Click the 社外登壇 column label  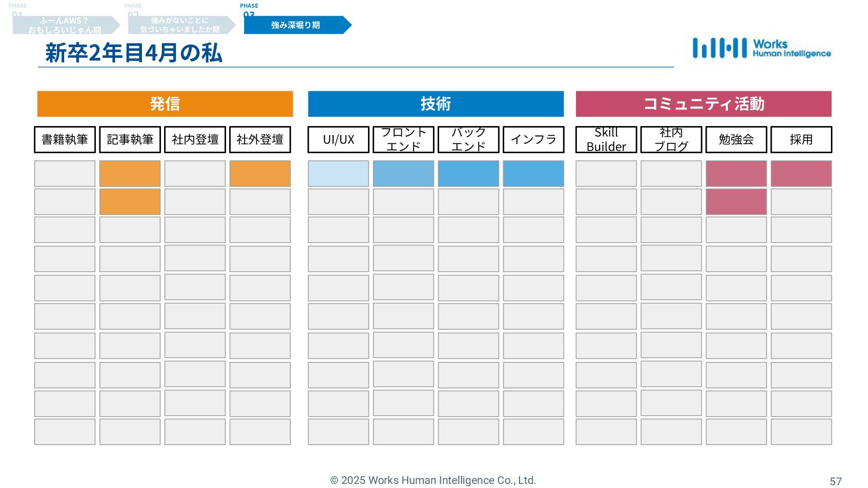tap(260, 140)
